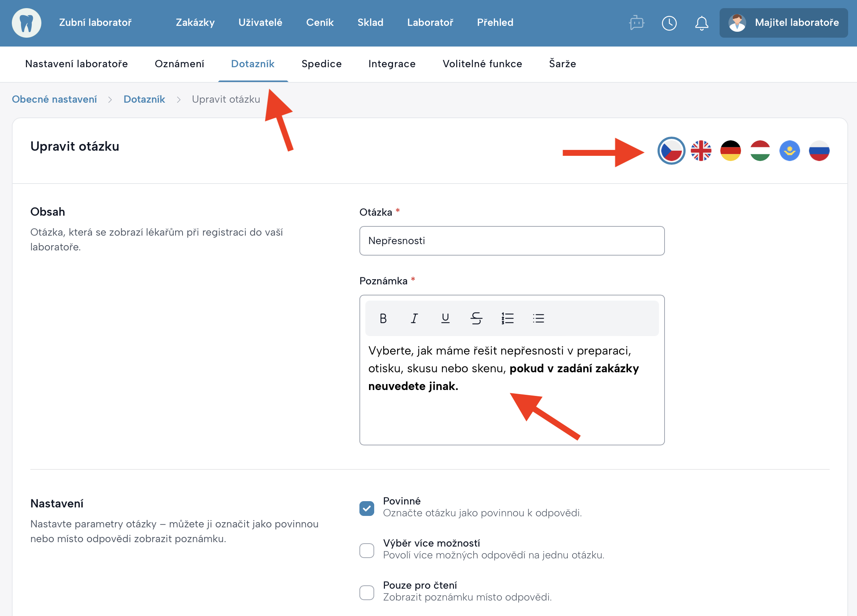
Task: Insert bulleted list in note editor
Action: [x=538, y=318]
